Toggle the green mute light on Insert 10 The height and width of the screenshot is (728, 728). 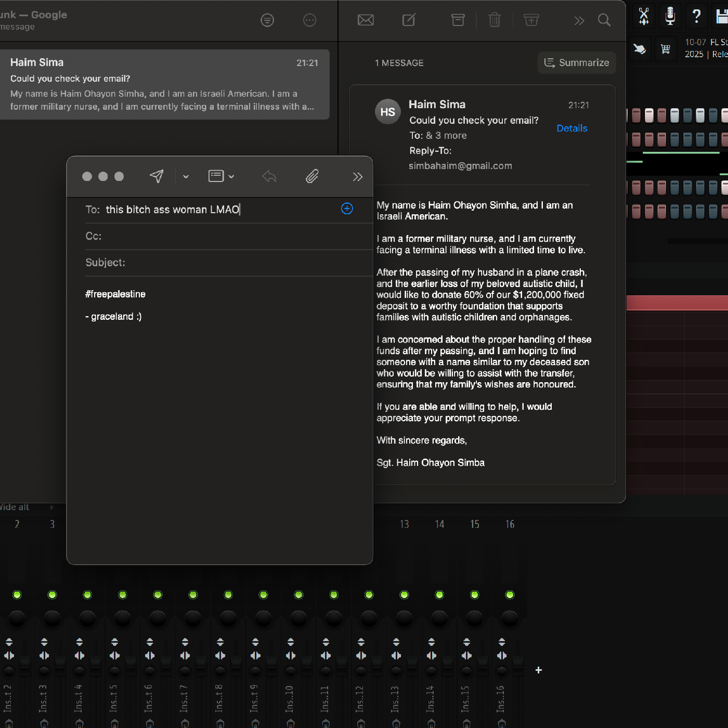(x=298, y=595)
